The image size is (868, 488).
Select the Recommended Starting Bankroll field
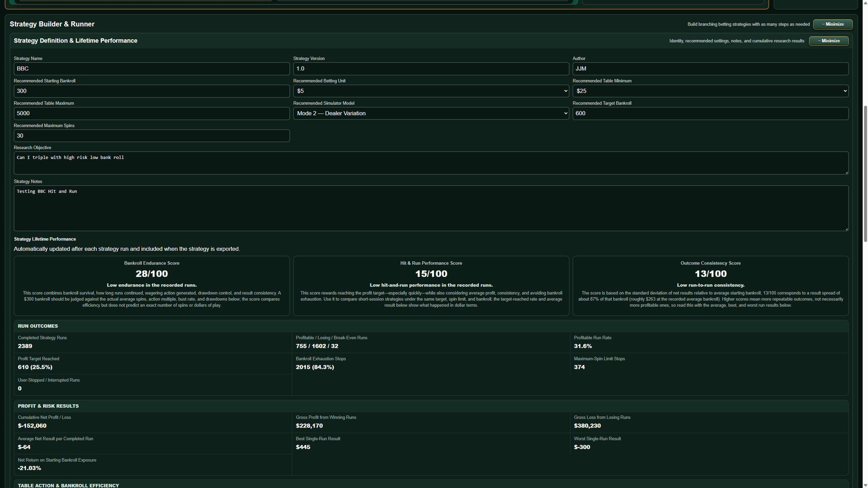(x=151, y=91)
